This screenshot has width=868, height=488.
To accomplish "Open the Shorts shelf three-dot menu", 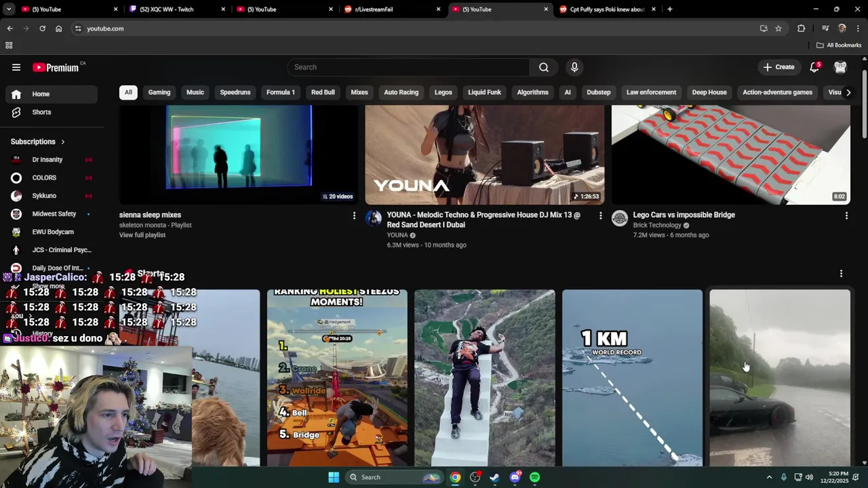I will [x=841, y=274].
